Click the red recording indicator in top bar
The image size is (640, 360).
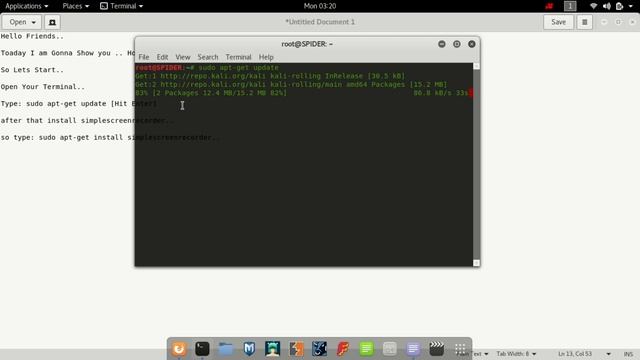pyautogui.click(x=549, y=6)
